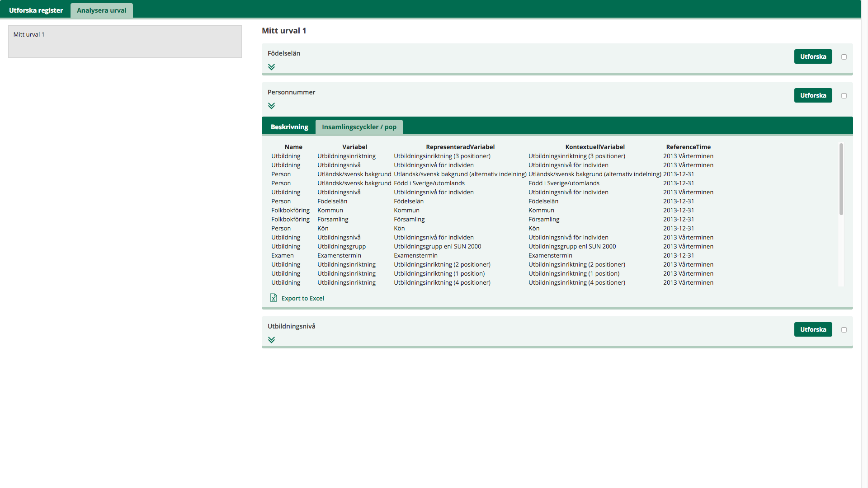
Task: Click Församling in the Variabel column
Action: point(333,219)
